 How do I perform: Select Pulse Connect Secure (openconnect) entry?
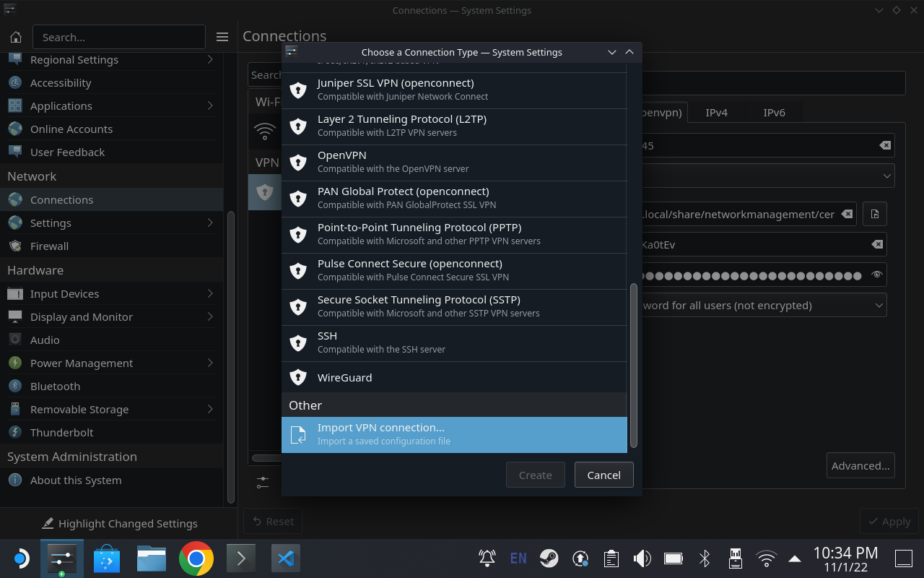point(454,271)
